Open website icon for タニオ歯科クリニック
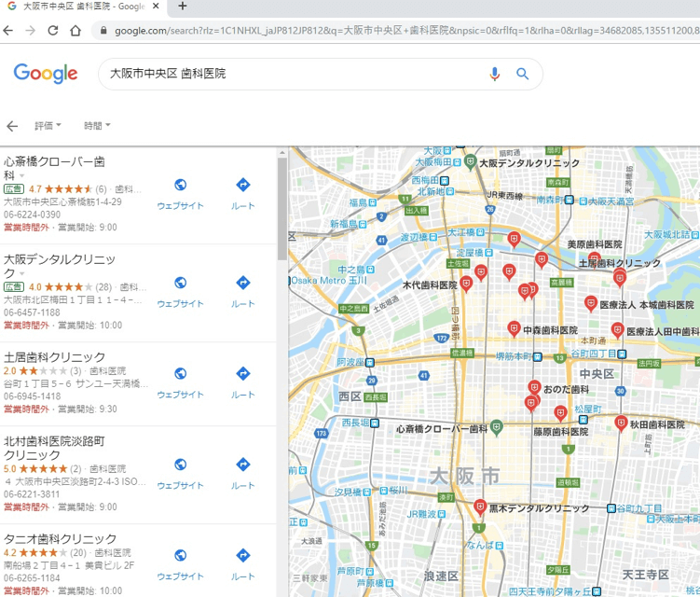 click(x=180, y=555)
